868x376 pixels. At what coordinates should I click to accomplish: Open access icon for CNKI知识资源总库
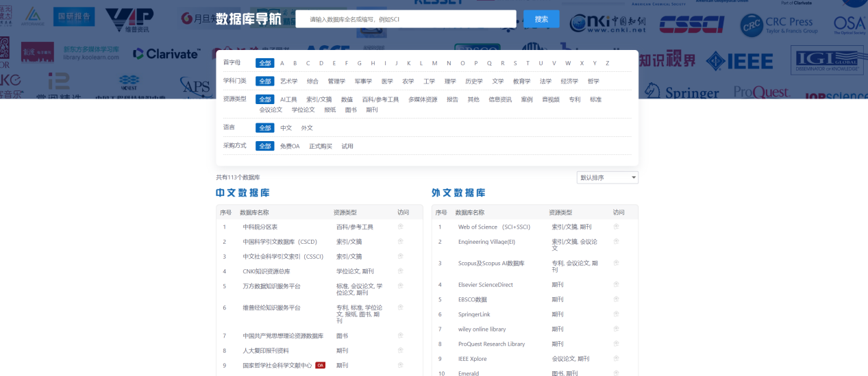(401, 271)
